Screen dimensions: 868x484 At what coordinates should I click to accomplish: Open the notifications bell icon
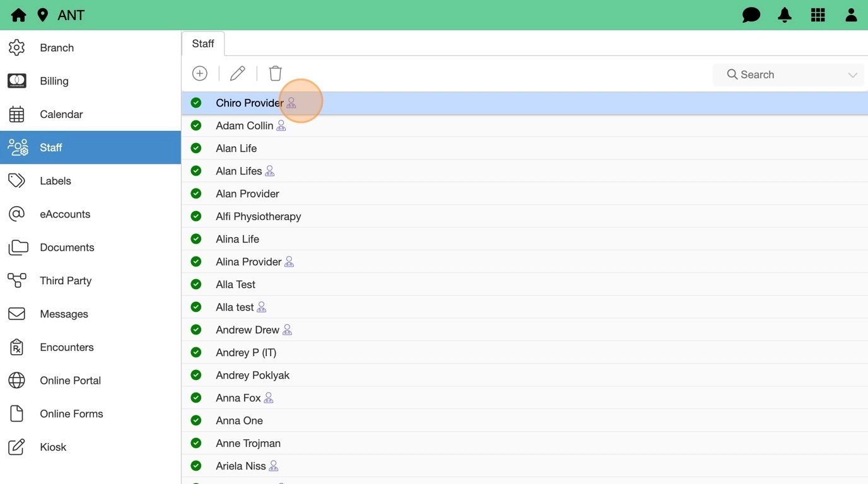click(x=785, y=15)
